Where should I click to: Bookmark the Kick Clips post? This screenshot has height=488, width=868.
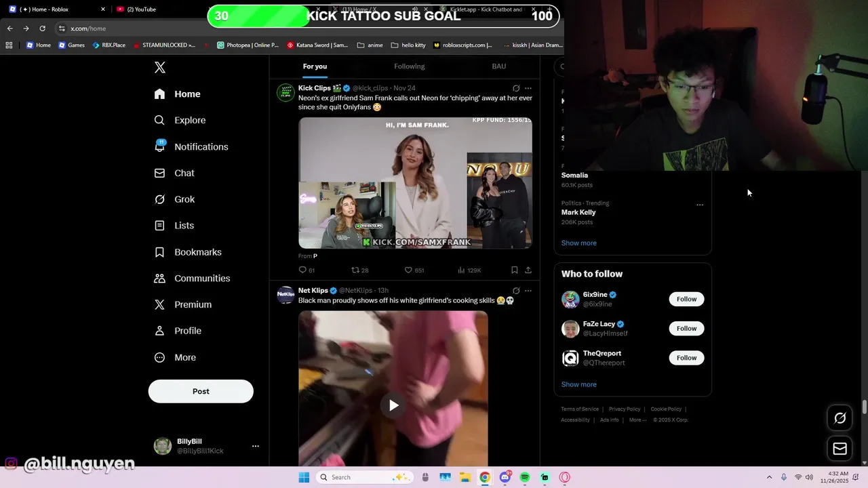click(x=515, y=270)
